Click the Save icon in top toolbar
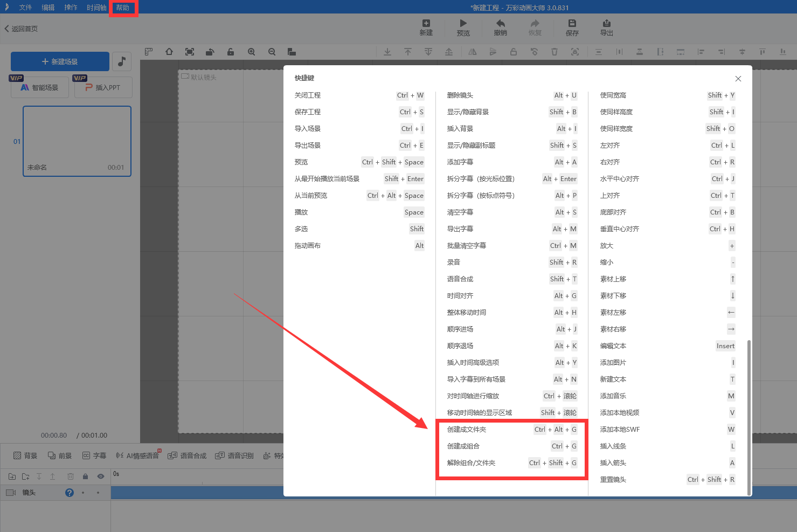 click(572, 24)
